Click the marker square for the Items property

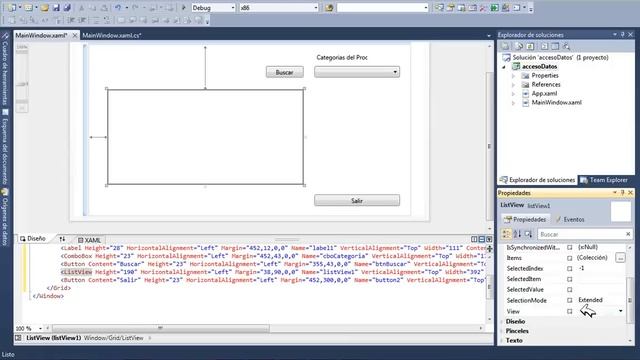pos(569,258)
